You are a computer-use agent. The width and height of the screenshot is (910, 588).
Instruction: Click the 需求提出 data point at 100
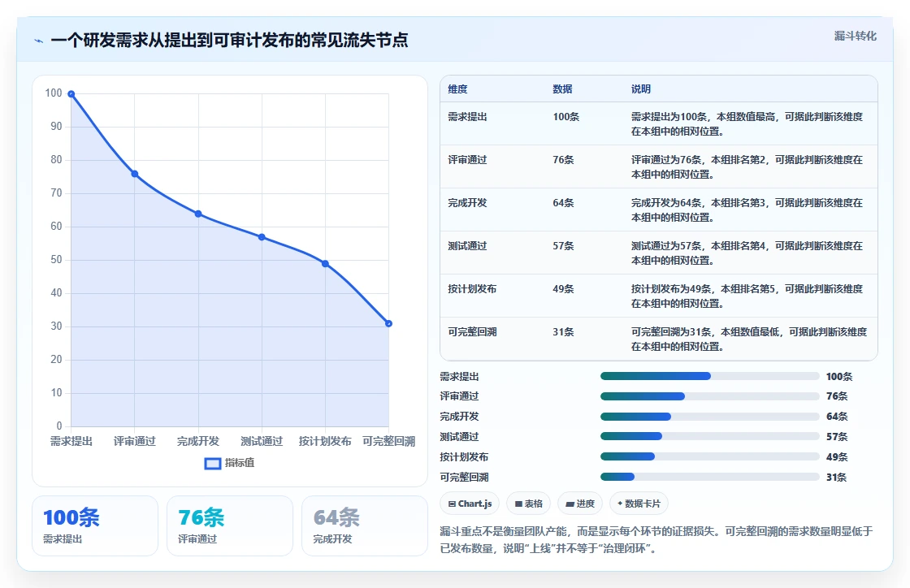click(71, 94)
